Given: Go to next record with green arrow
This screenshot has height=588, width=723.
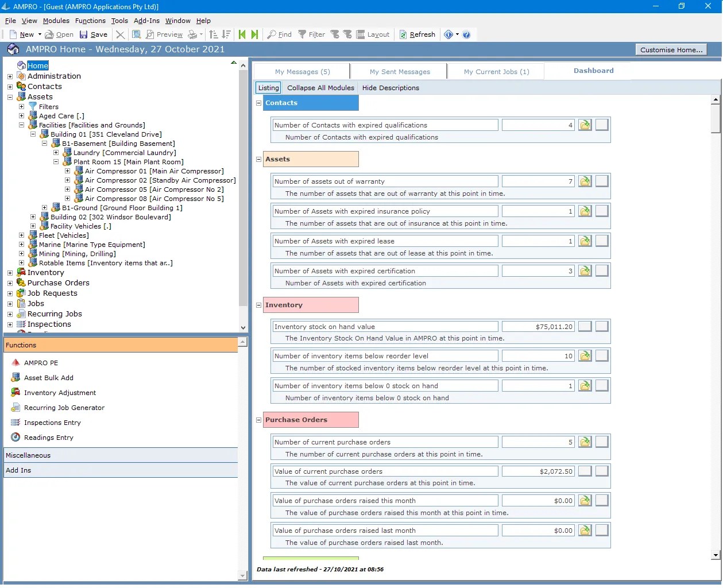Looking at the screenshot, I should (254, 34).
